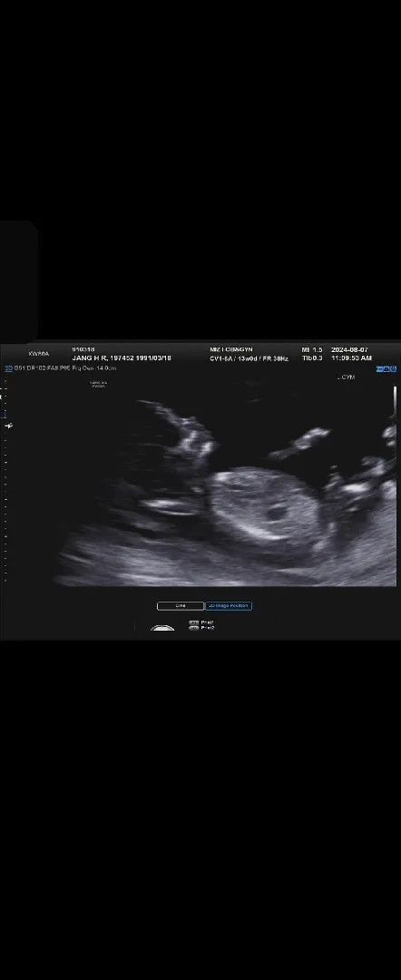Open the 2D Image Position tab
The width and height of the screenshot is (401, 980).
[x=229, y=605]
